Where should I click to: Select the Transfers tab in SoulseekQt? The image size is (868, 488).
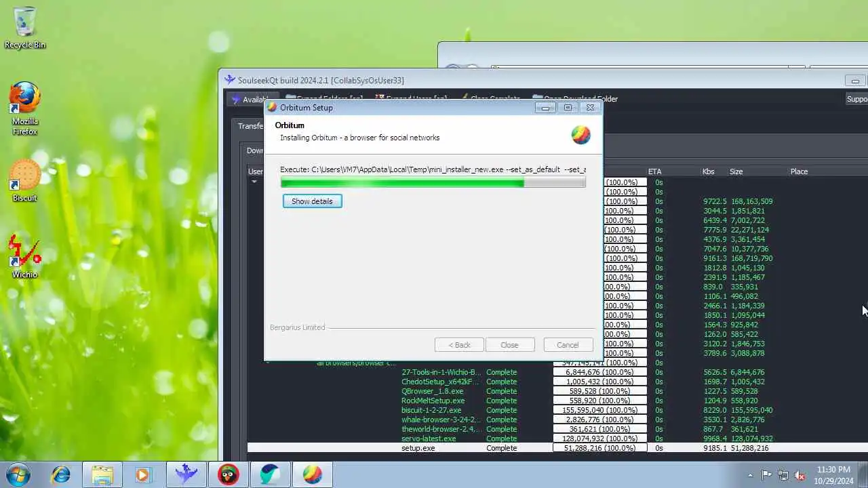tap(250, 126)
